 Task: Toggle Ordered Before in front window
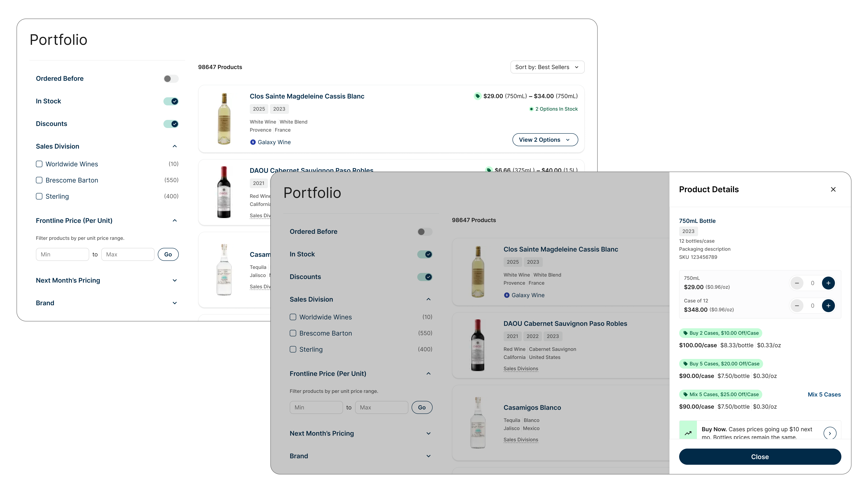(x=425, y=232)
